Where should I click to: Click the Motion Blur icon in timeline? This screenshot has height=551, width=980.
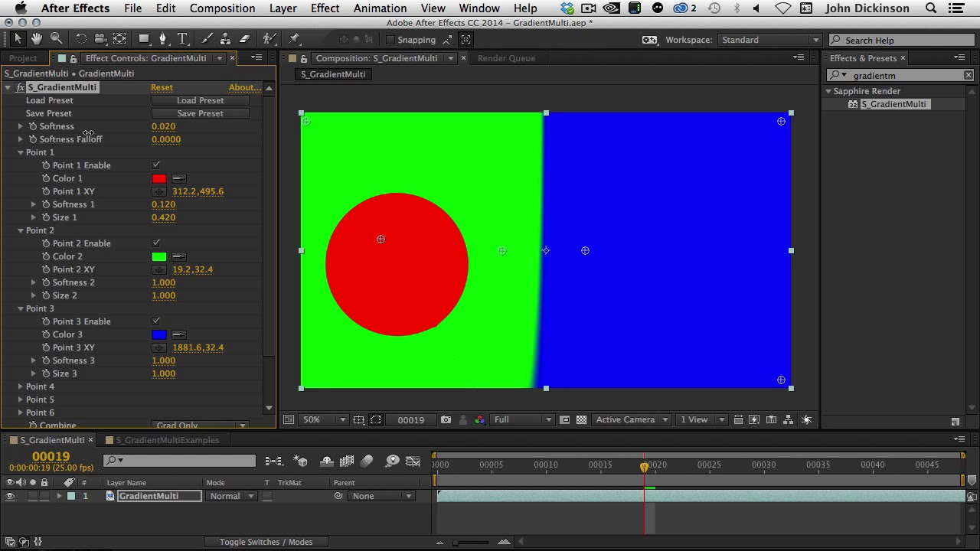point(367,461)
